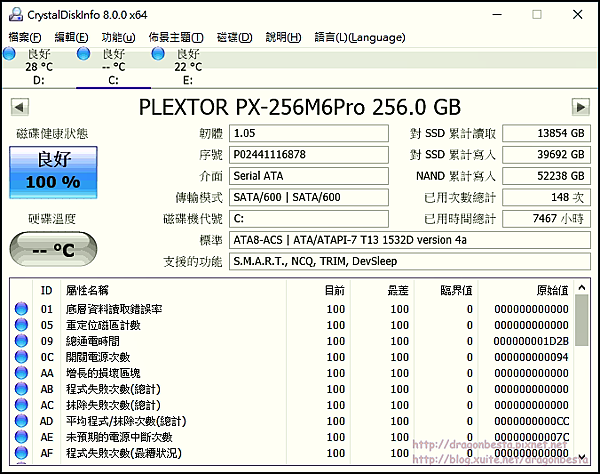Click the status orb of attribute 0C
This screenshot has width=600, height=474.
pos(21,357)
